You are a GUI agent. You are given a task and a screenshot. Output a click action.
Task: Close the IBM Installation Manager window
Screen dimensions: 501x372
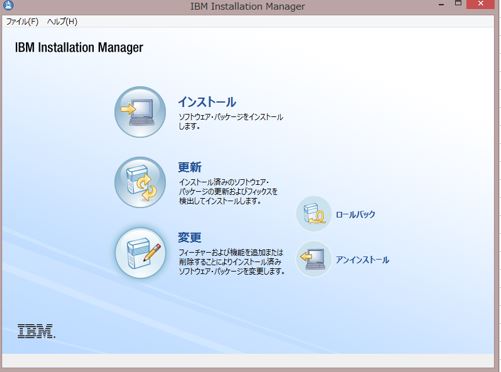(x=480, y=4)
